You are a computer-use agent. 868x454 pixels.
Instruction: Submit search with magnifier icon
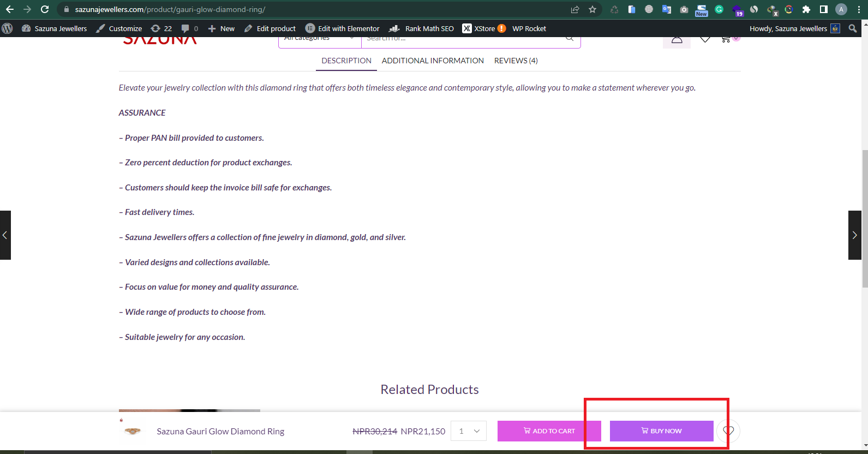coord(570,38)
